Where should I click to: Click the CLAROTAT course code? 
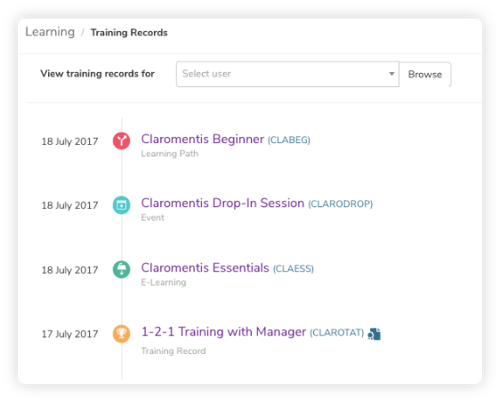[x=337, y=333]
